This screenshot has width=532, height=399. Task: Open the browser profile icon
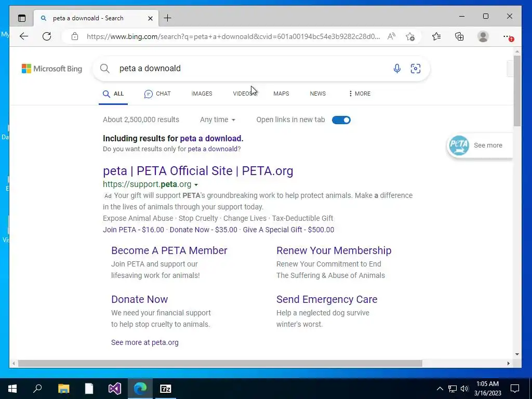point(483,36)
